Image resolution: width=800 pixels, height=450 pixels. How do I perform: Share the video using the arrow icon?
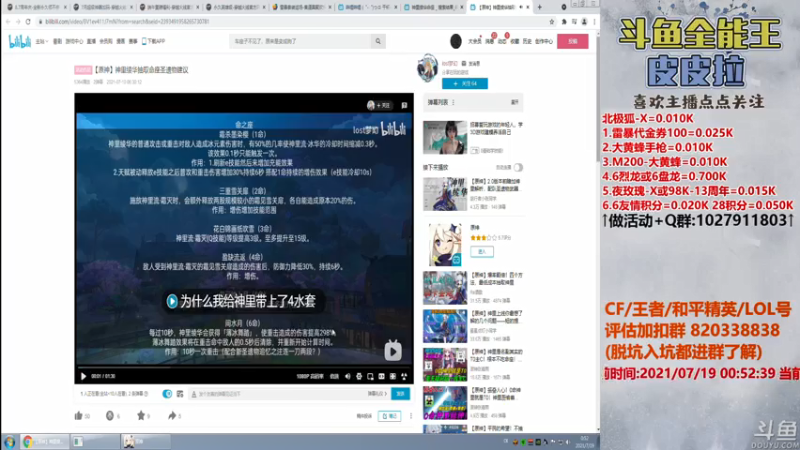pos(172,416)
